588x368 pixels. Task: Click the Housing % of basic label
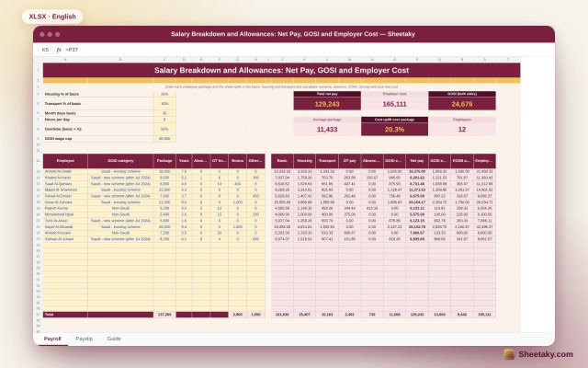pyautogui.click(x=98, y=94)
